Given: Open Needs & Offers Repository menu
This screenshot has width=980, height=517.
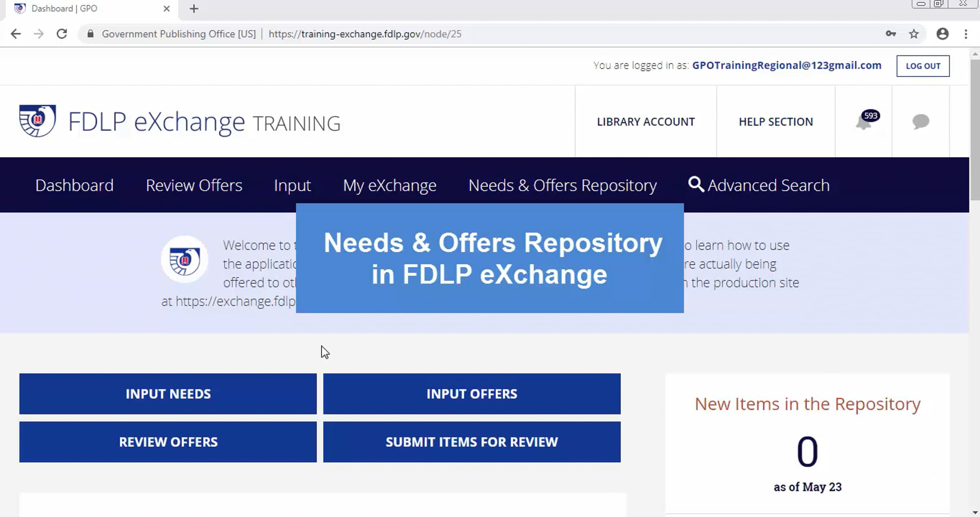Looking at the screenshot, I should coord(562,186).
